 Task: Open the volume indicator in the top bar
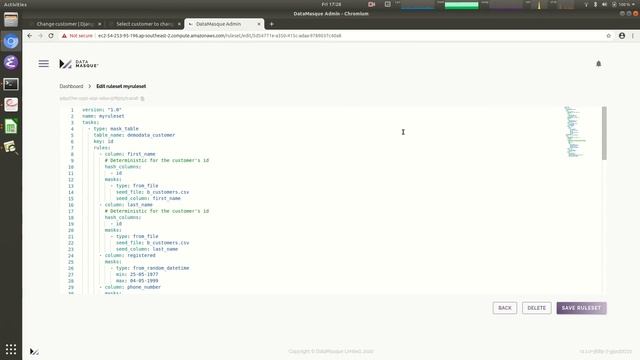[604, 4]
